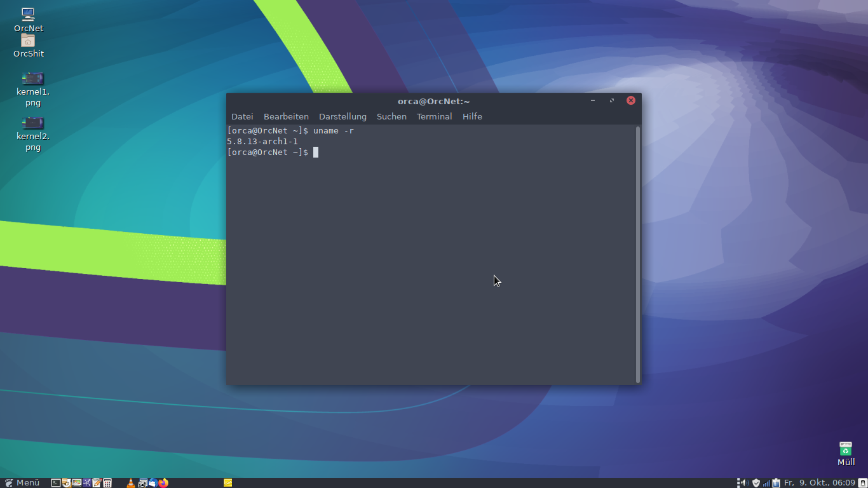
Task: Launch the calculator panel icon
Action: point(107,483)
